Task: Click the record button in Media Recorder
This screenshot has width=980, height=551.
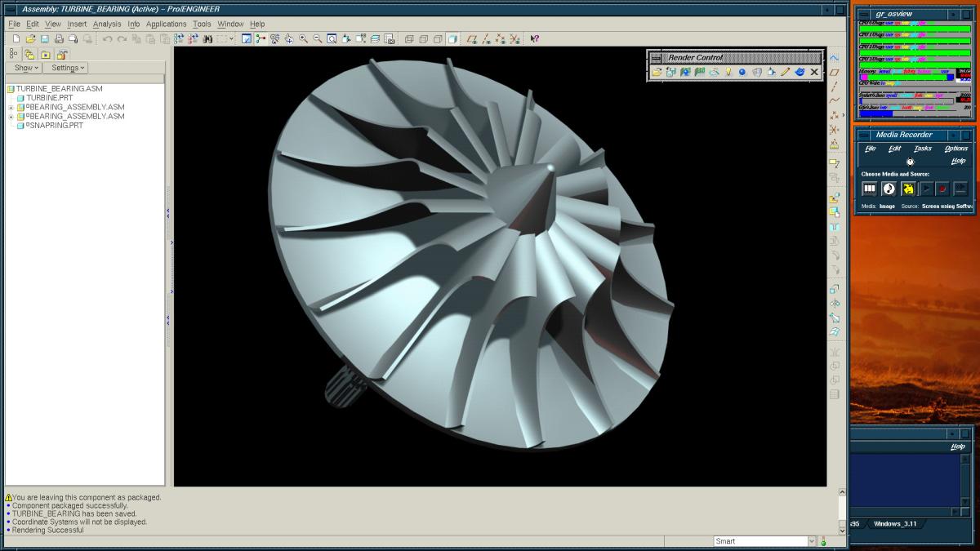Action: tap(942, 189)
